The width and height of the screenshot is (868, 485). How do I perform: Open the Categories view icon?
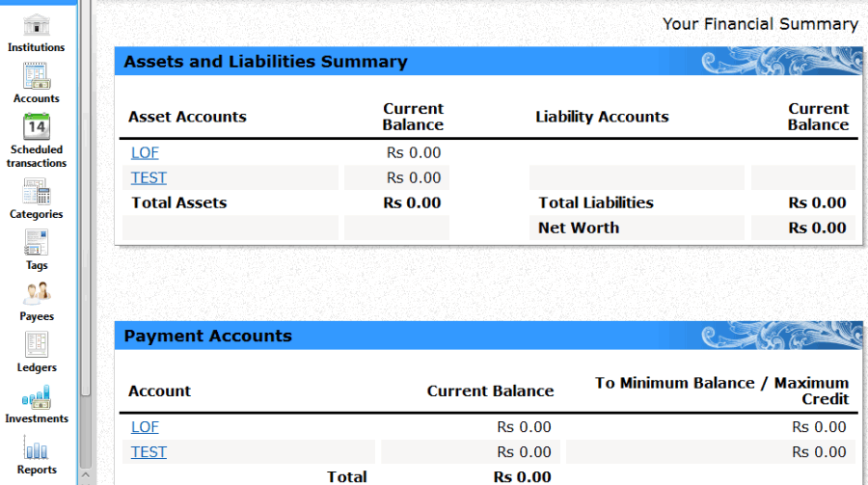[37, 192]
